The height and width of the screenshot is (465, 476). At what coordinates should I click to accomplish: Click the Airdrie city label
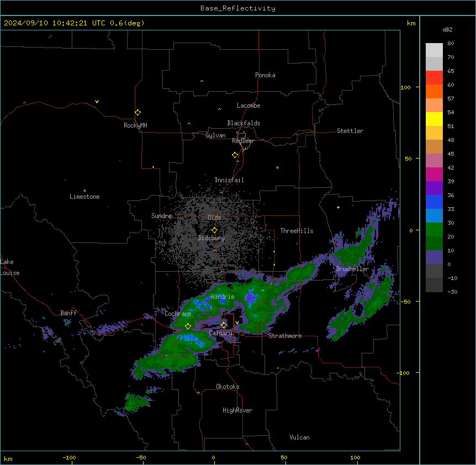(223, 297)
